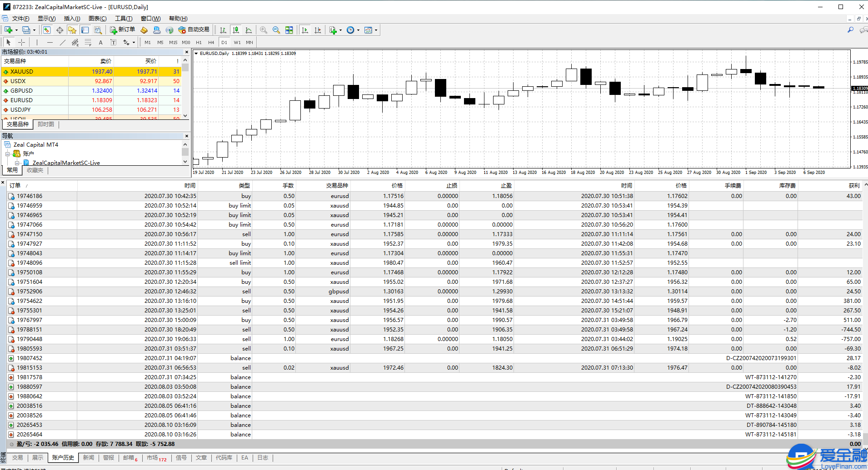Screen dimensions: 868x470
Task: Open the 日志 terminal tab
Action: click(x=263, y=458)
